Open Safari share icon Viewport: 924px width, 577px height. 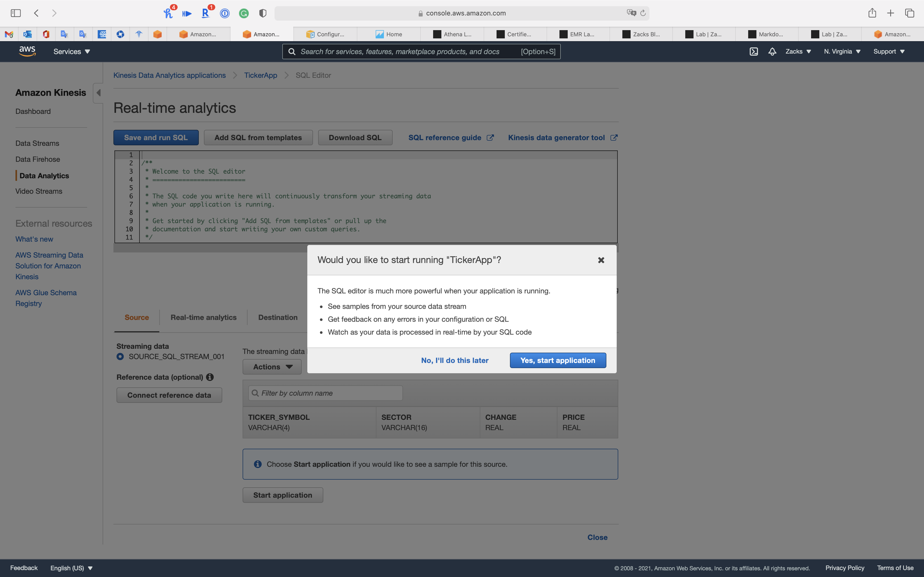click(872, 13)
